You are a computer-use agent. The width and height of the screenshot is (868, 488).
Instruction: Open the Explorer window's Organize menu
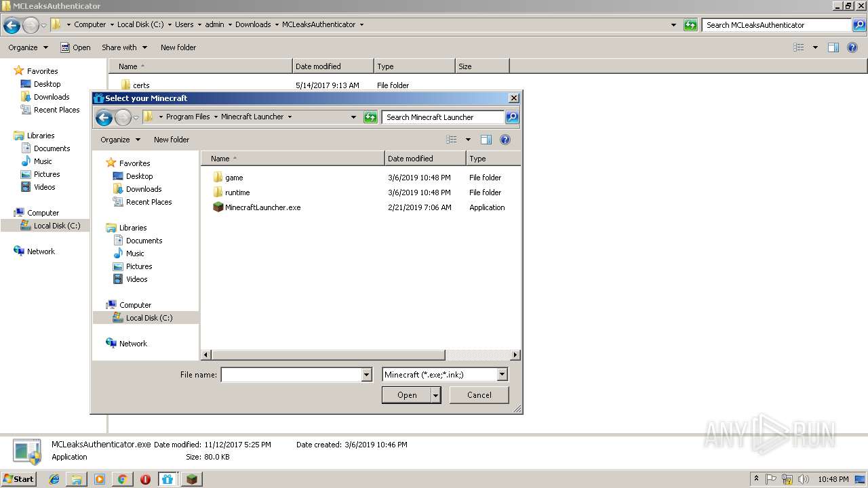coord(28,47)
